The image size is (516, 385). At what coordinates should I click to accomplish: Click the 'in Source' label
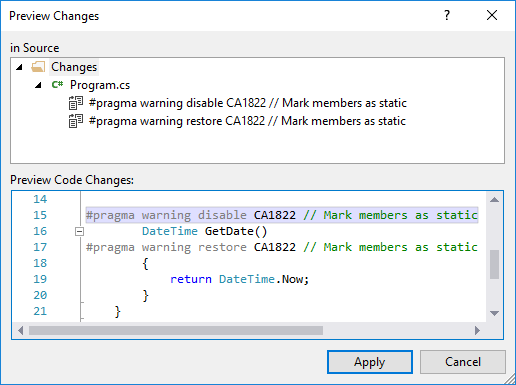pyautogui.click(x=35, y=48)
